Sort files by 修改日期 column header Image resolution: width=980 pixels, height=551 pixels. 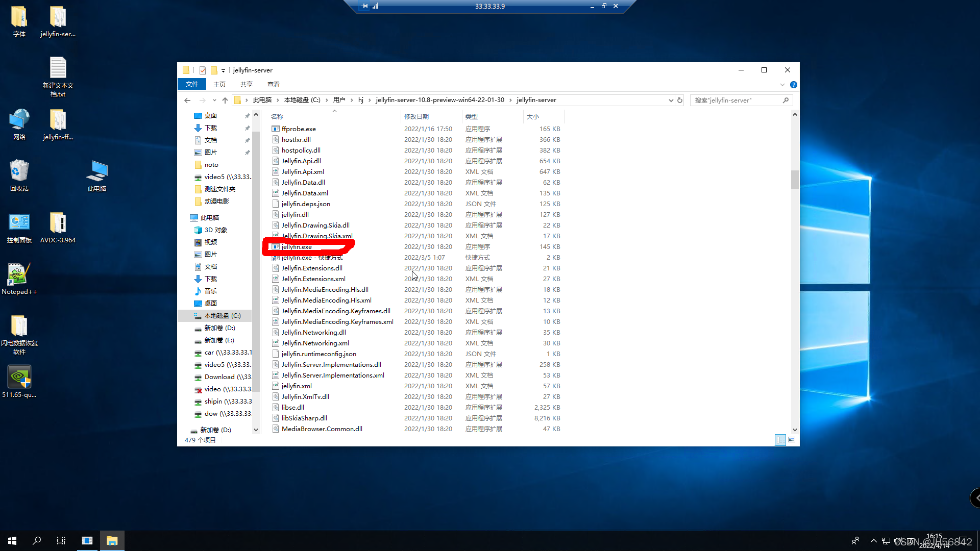pos(416,117)
